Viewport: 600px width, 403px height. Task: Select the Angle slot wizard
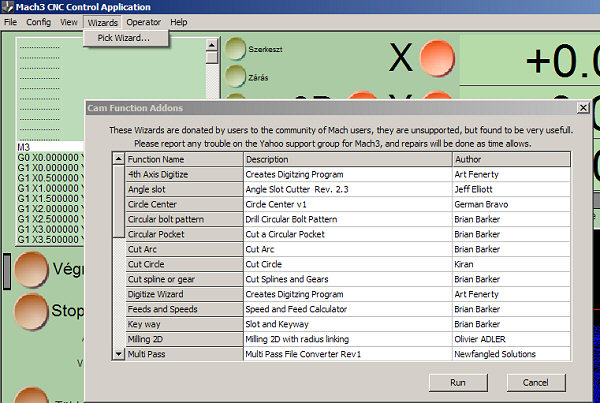(x=184, y=189)
